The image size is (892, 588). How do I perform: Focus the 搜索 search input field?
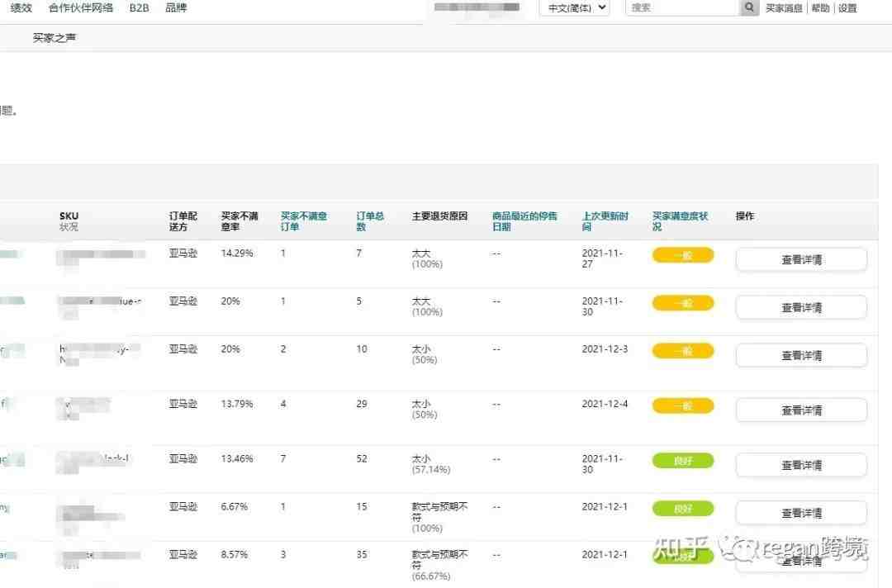(682, 7)
